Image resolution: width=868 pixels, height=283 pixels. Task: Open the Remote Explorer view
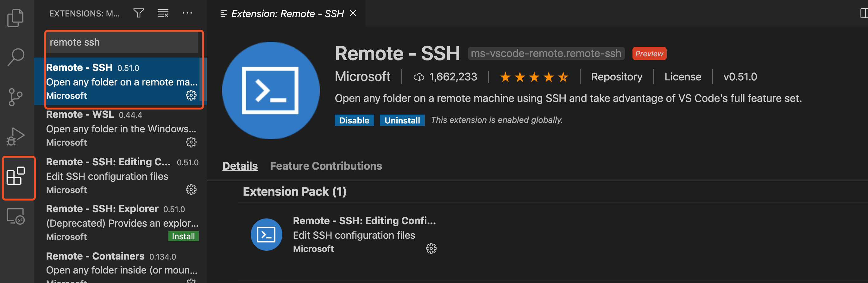click(x=16, y=216)
